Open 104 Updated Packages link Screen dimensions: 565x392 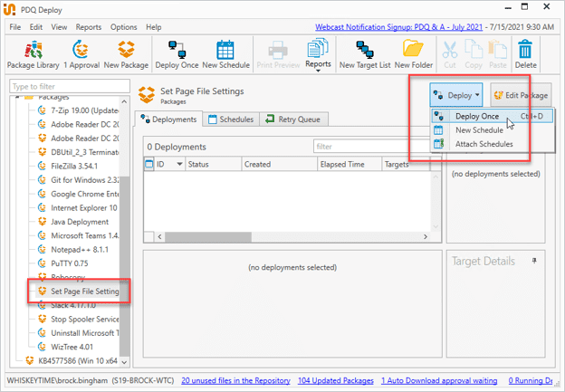(x=335, y=380)
